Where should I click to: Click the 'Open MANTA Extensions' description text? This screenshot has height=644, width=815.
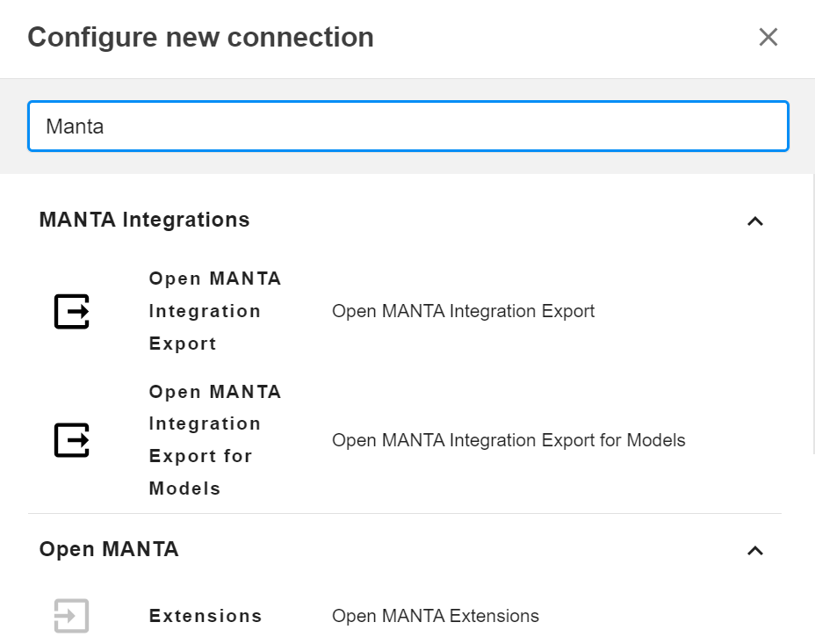(435, 616)
